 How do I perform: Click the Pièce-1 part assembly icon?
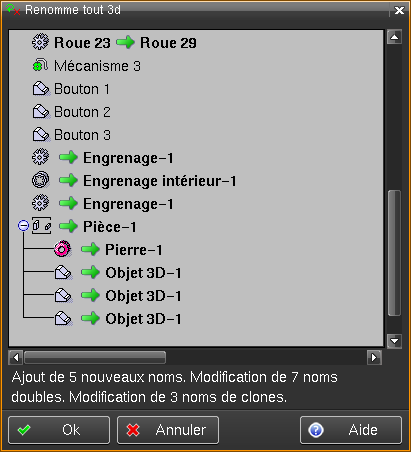[x=42, y=226]
